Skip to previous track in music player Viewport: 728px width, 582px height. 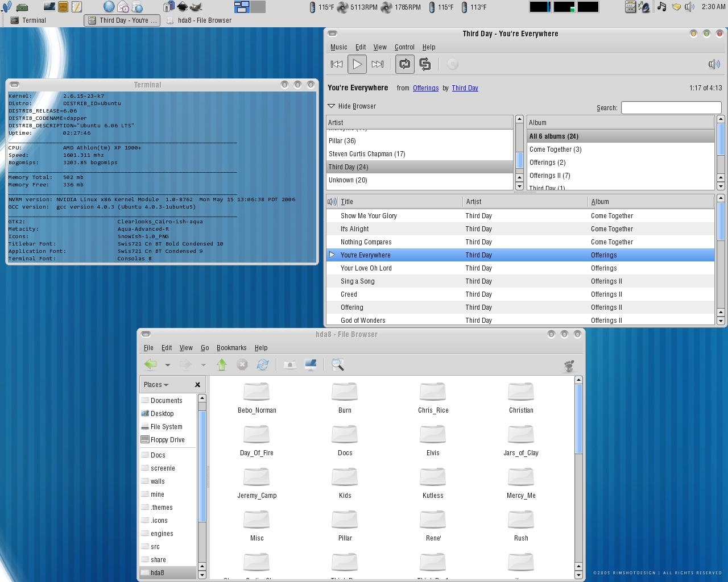coord(337,64)
